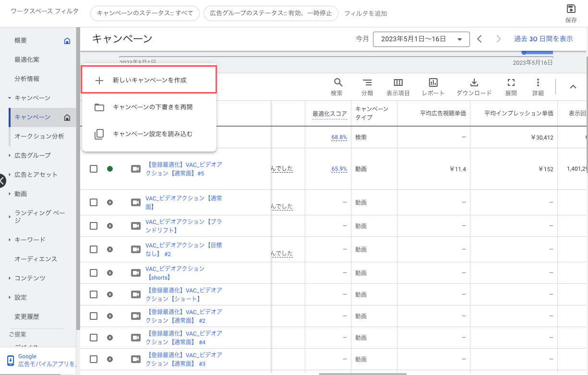
Task: Click the download (ダウンロード) icon
Action: 474,82
